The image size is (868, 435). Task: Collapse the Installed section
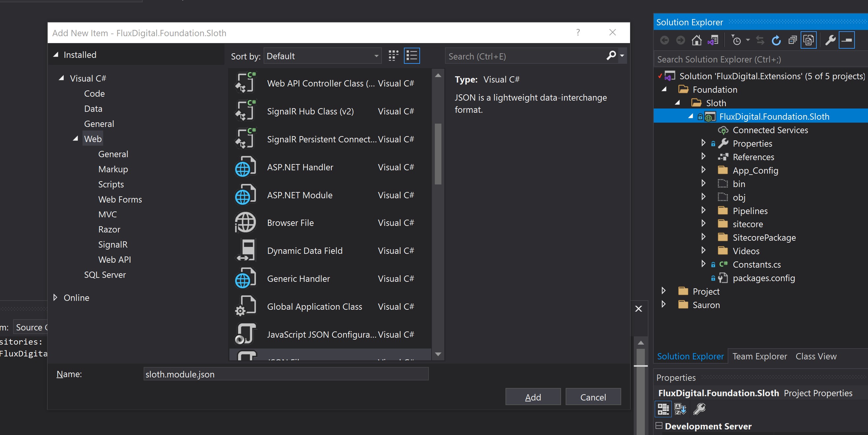56,55
